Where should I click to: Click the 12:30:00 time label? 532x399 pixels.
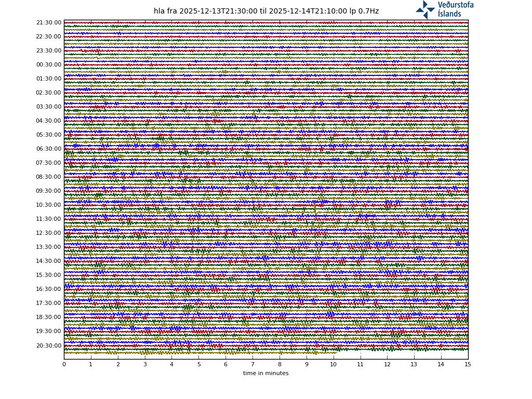click(x=49, y=233)
